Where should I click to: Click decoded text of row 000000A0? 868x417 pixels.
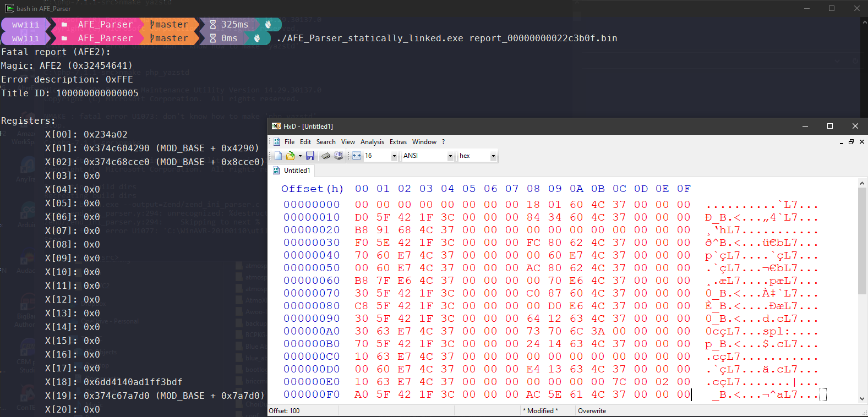tap(762, 331)
